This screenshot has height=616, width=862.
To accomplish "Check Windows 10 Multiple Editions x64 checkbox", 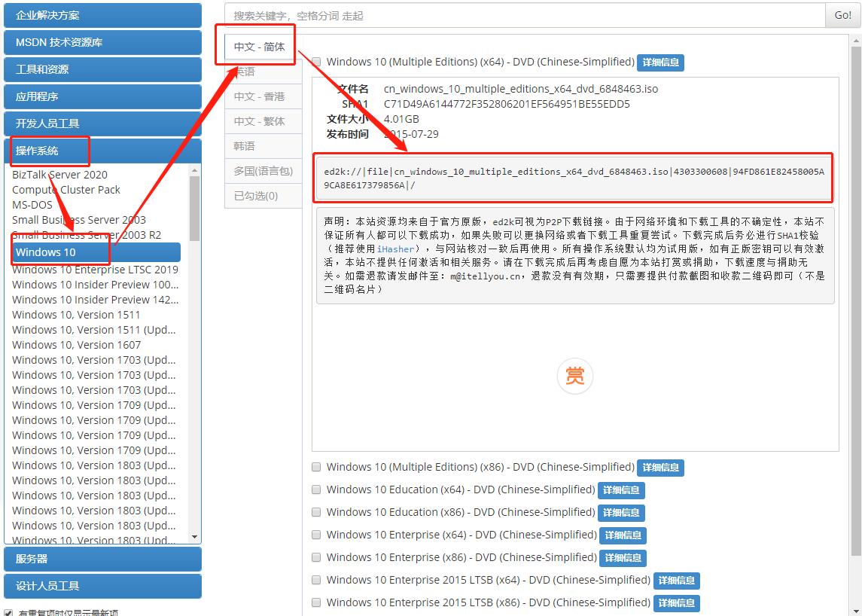I will [x=316, y=62].
